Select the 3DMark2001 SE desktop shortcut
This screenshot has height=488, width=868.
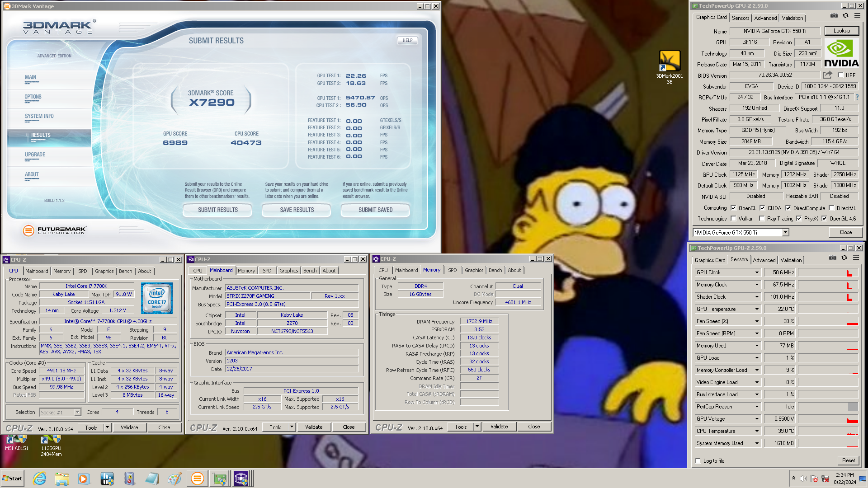tap(670, 67)
